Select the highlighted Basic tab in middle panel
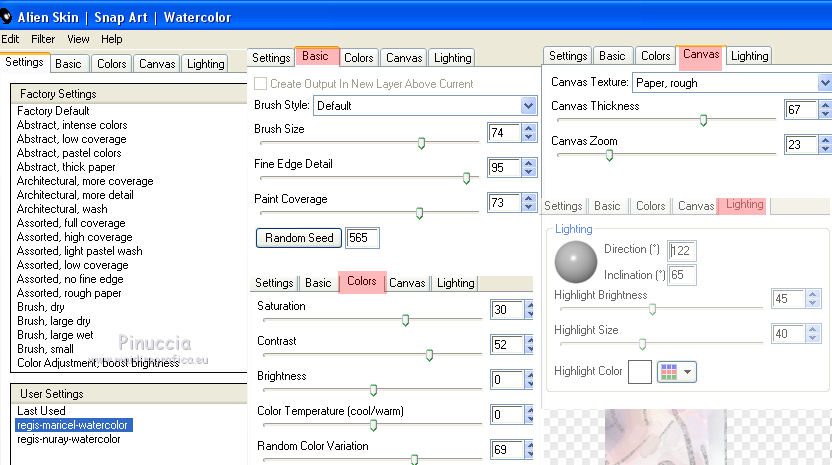 click(317, 56)
